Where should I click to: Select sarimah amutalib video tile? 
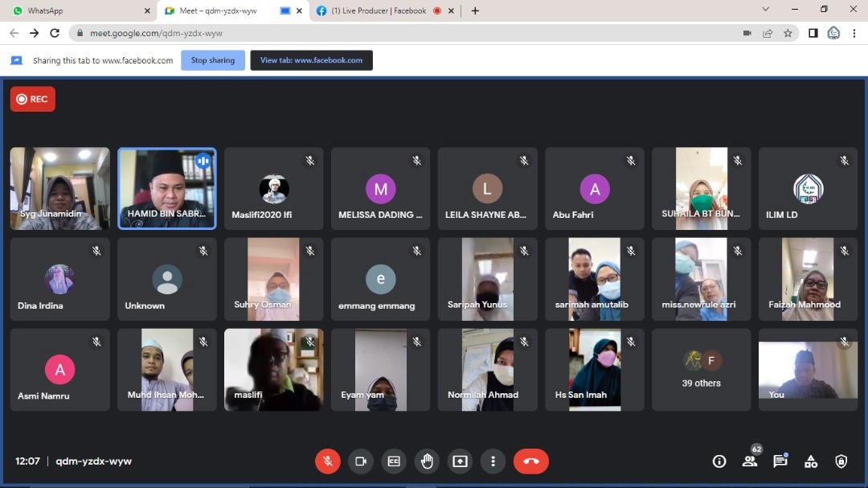click(x=595, y=279)
